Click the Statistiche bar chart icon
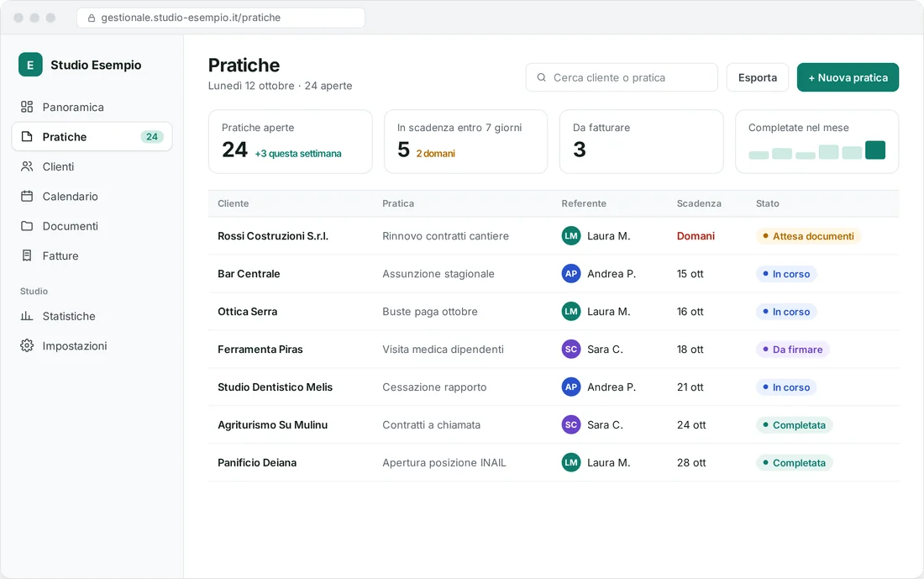924x579 pixels. coord(27,316)
